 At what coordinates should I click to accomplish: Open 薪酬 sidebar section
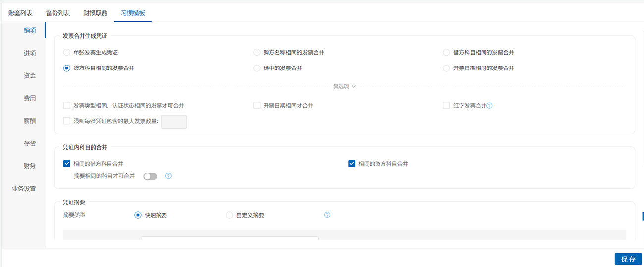pos(30,121)
